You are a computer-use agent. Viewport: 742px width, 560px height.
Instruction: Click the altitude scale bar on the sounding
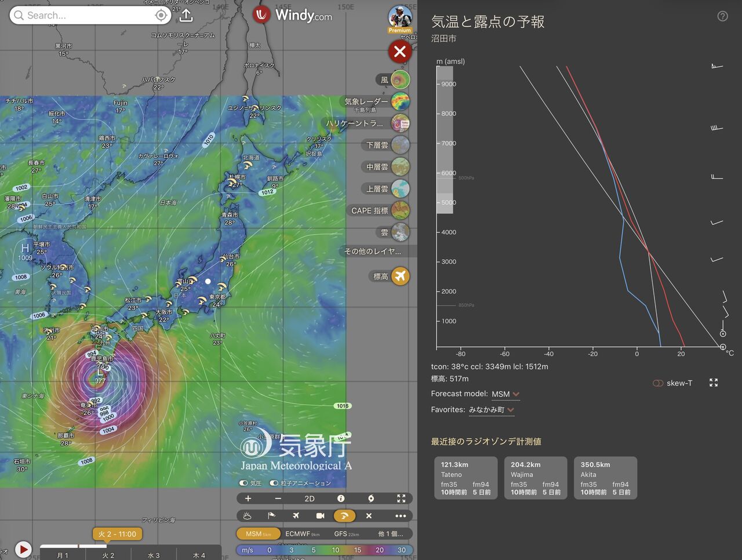pyautogui.click(x=445, y=140)
